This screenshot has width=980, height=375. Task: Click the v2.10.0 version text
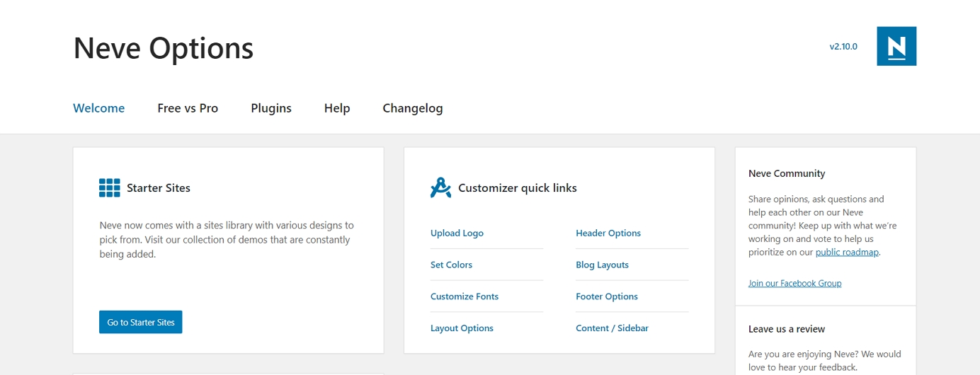pyautogui.click(x=843, y=47)
